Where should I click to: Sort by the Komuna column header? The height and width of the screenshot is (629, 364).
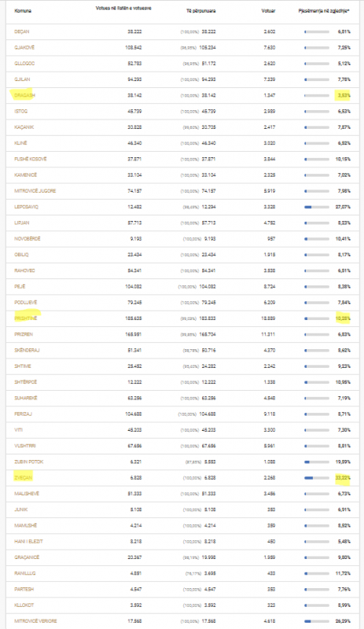point(23,11)
